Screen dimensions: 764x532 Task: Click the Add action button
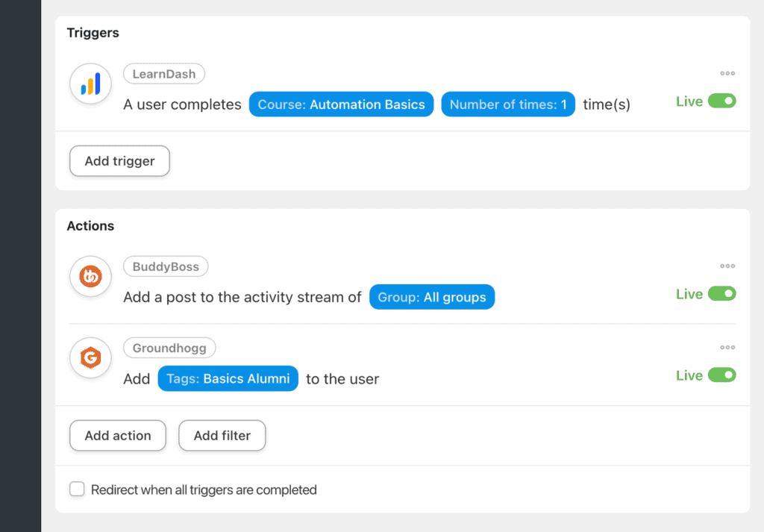click(x=117, y=435)
